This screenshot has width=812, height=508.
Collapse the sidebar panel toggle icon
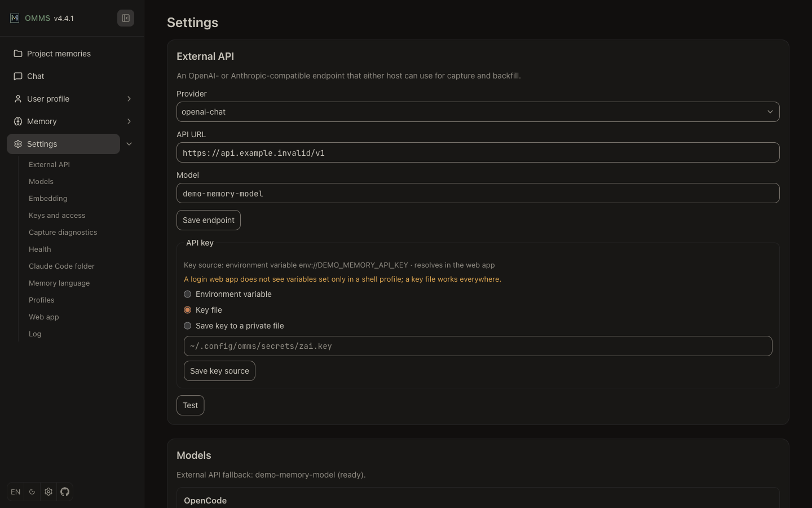coord(126,18)
